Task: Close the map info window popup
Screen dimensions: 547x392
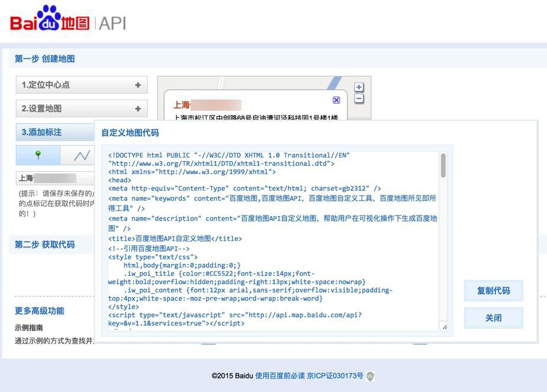Action: point(336,100)
